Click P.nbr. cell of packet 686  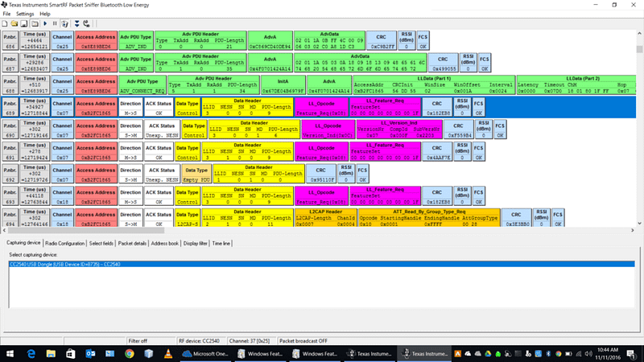[10, 41]
